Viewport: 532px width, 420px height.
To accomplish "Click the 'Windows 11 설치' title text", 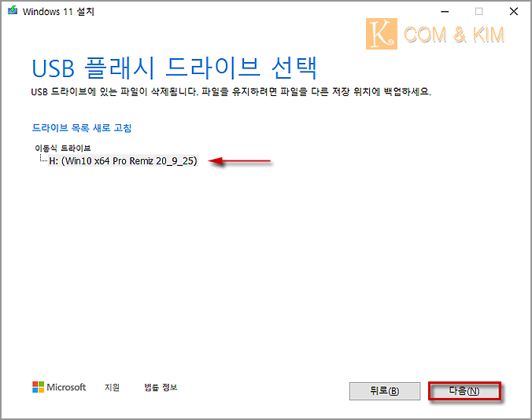I will 58,12.
